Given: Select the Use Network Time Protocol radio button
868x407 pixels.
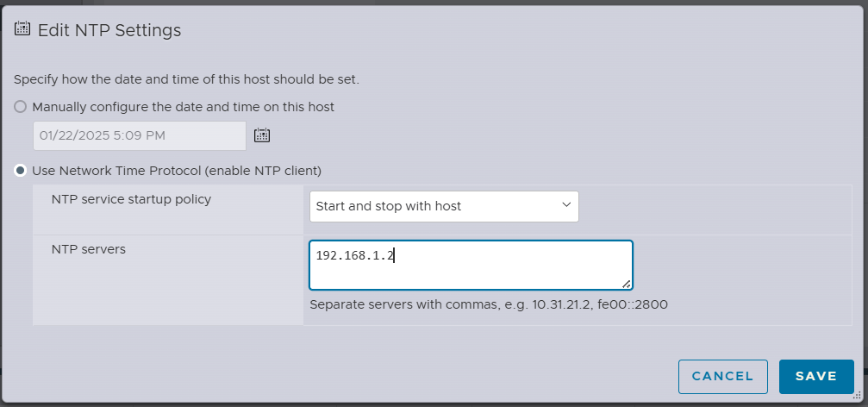Looking at the screenshot, I should pos(21,171).
